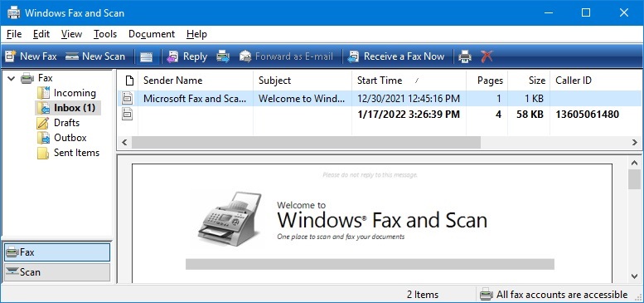Sort by Size column header

(529, 81)
